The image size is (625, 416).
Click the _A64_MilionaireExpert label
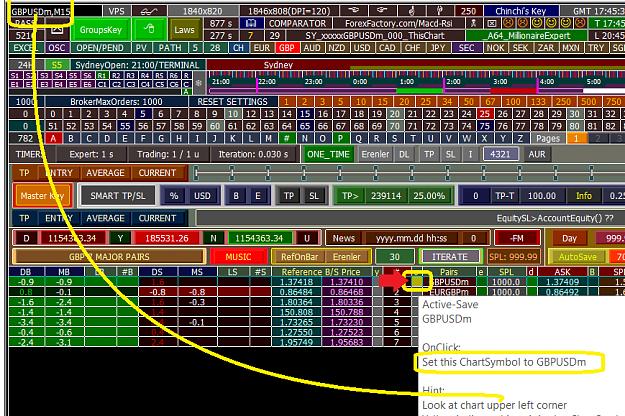point(527,36)
